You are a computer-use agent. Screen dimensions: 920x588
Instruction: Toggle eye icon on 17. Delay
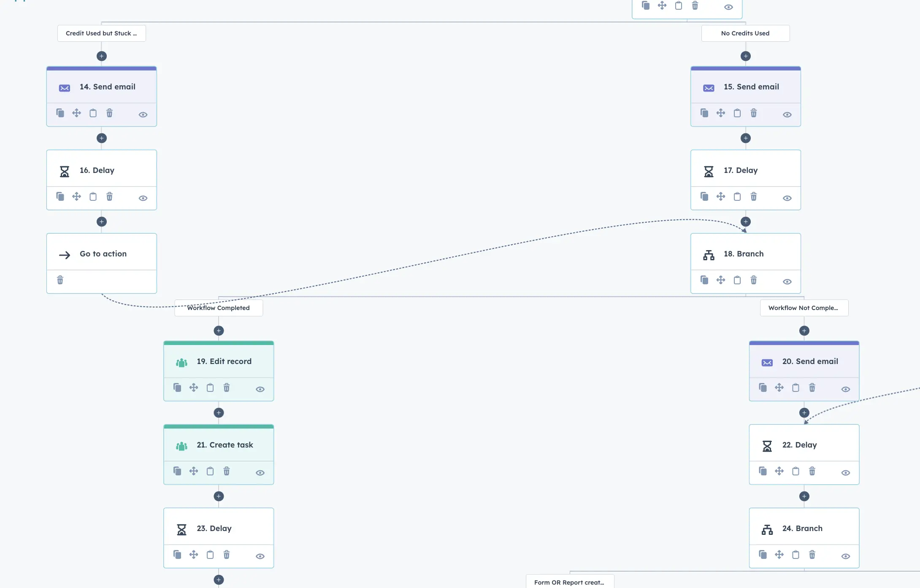tap(787, 198)
